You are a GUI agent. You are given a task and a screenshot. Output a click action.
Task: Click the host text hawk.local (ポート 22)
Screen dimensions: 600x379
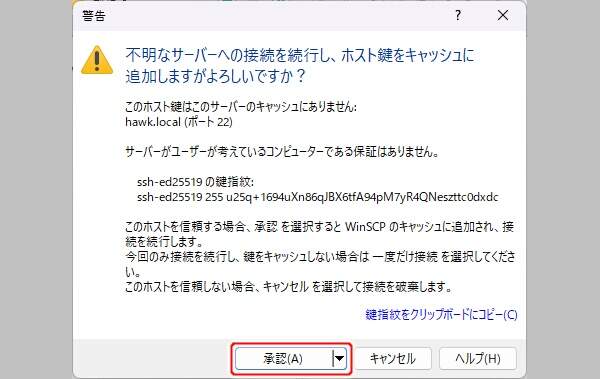click(x=179, y=122)
